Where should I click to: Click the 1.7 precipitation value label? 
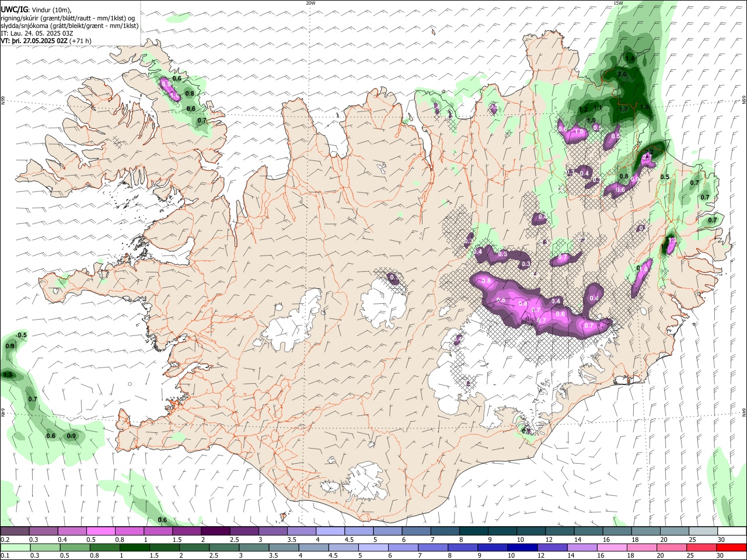(623, 109)
